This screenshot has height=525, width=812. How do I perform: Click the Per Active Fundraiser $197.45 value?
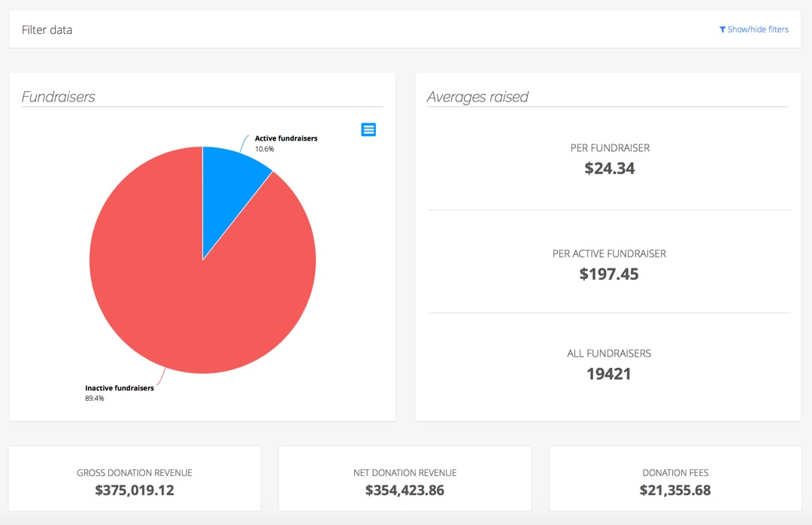point(609,274)
